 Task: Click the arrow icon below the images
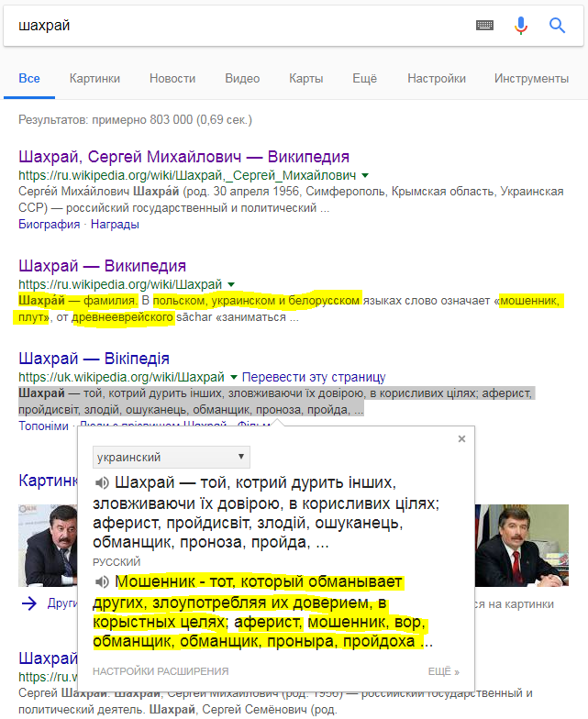pos(29,603)
